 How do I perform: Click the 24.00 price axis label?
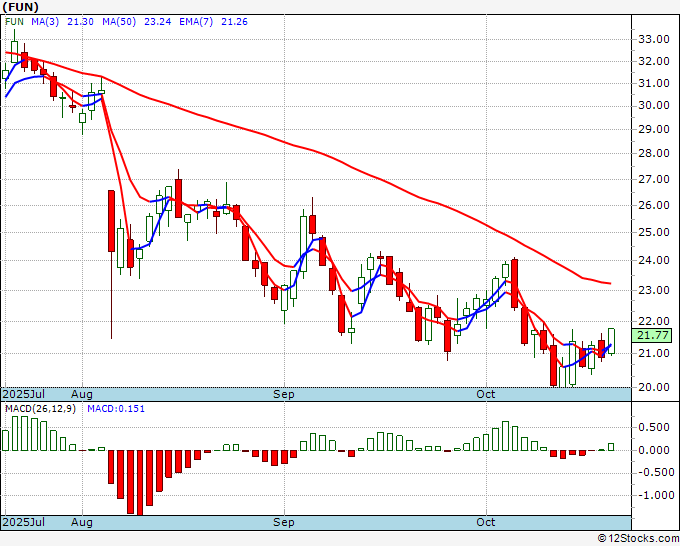(654, 260)
